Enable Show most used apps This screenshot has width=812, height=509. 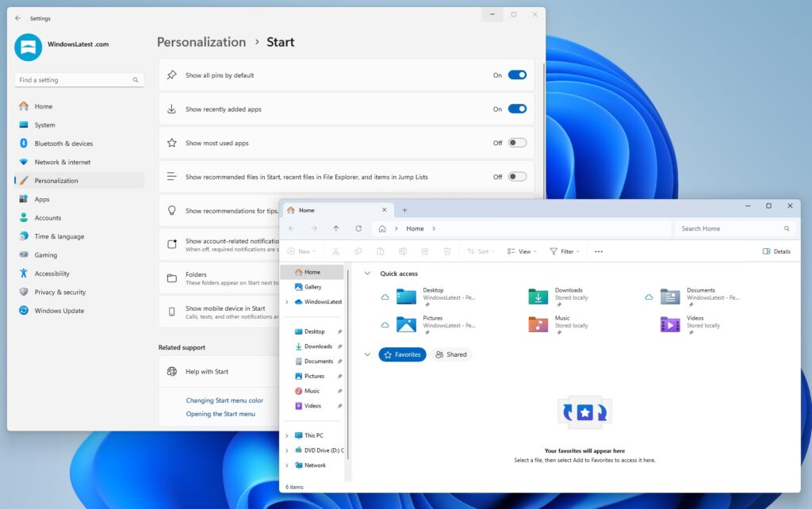pyautogui.click(x=516, y=143)
